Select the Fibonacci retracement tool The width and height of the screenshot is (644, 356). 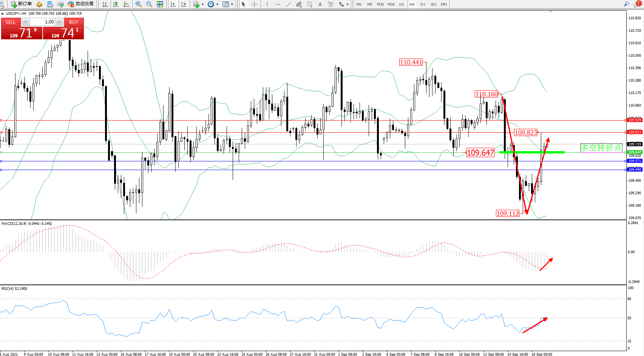coord(309,4)
